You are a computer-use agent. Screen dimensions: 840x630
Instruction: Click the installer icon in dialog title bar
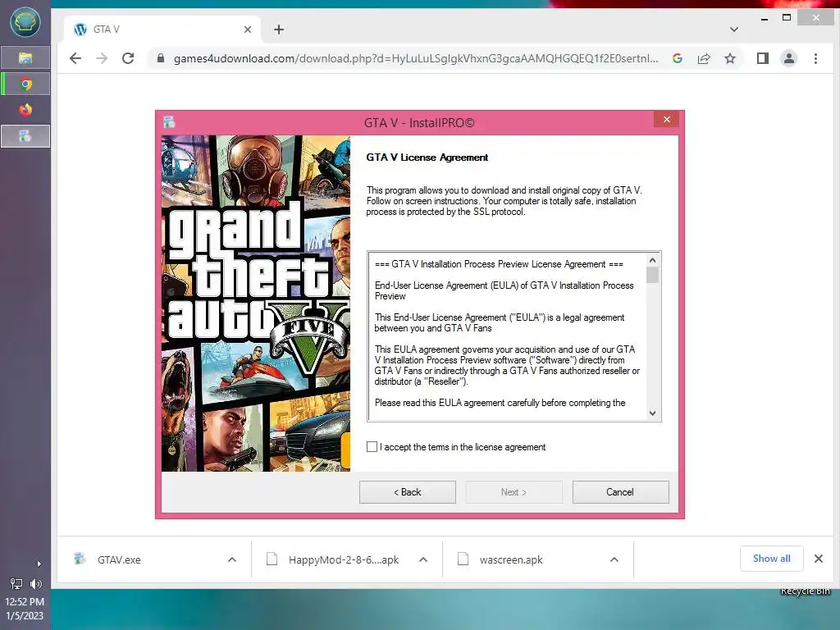[169, 122]
